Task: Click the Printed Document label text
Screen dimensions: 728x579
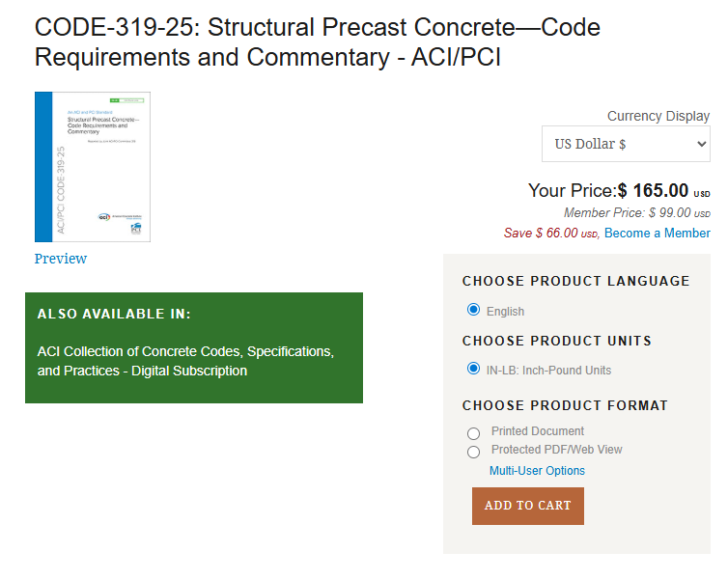Action: (x=538, y=431)
